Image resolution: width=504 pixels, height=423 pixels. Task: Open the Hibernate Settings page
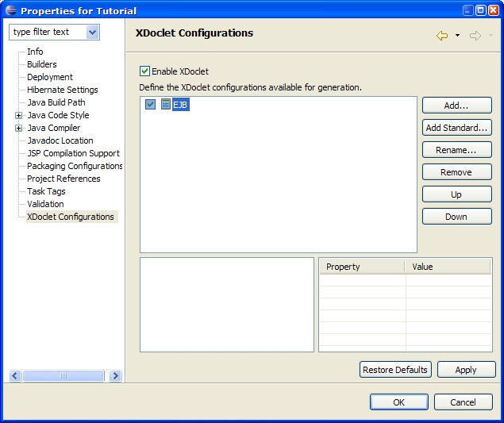[63, 90]
